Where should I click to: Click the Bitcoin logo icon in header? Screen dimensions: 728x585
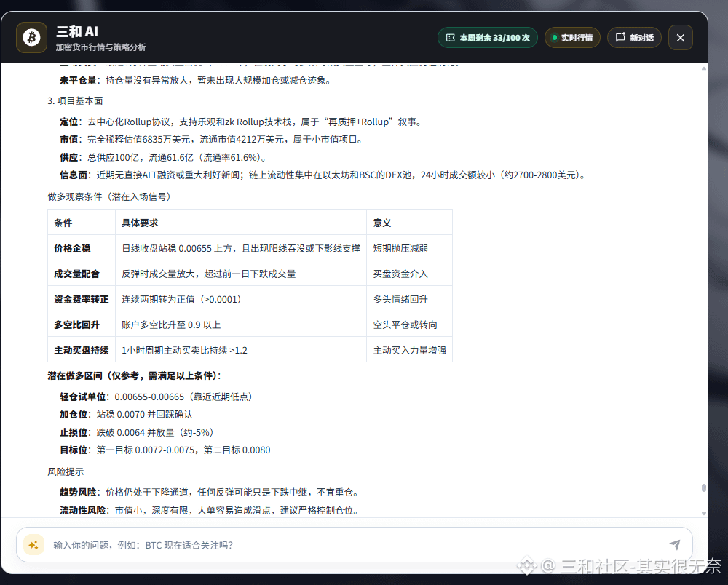tap(31, 38)
